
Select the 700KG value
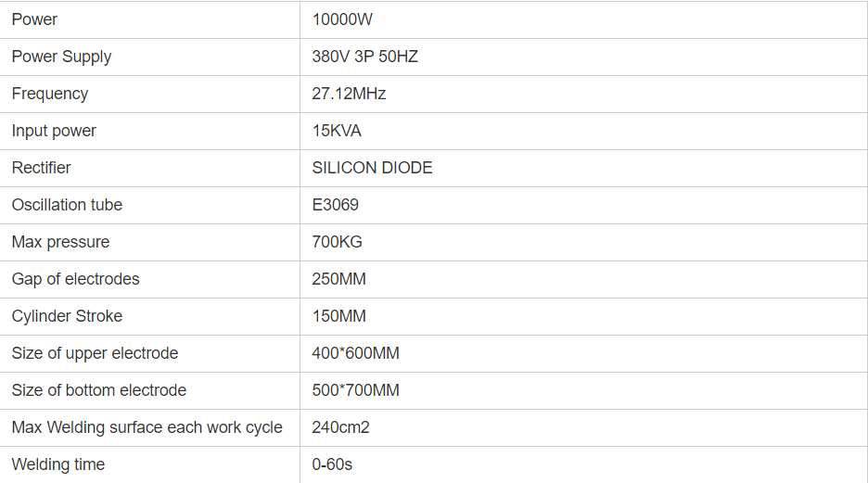[x=337, y=242]
